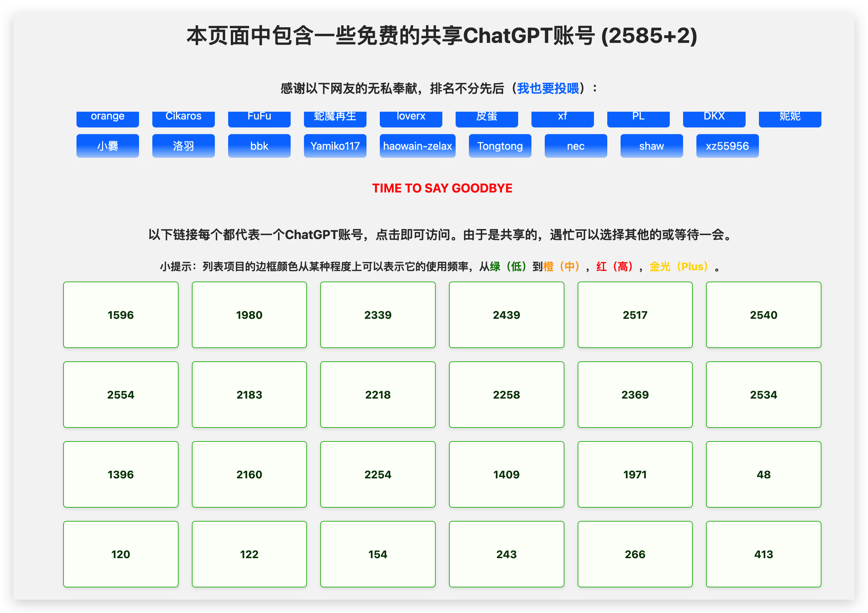Click the 妮妮 contributor badge
This screenshot has height=613, width=868.
pos(790,119)
